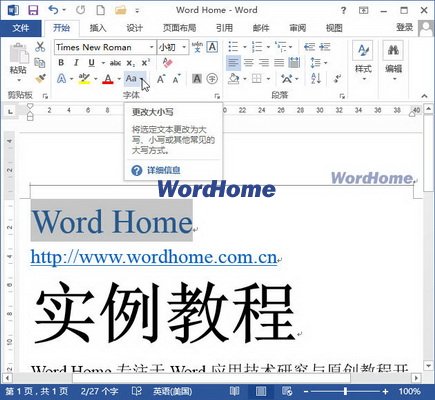Select align left paragraph button
This screenshot has width=435, height=400.
coord(233,63)
